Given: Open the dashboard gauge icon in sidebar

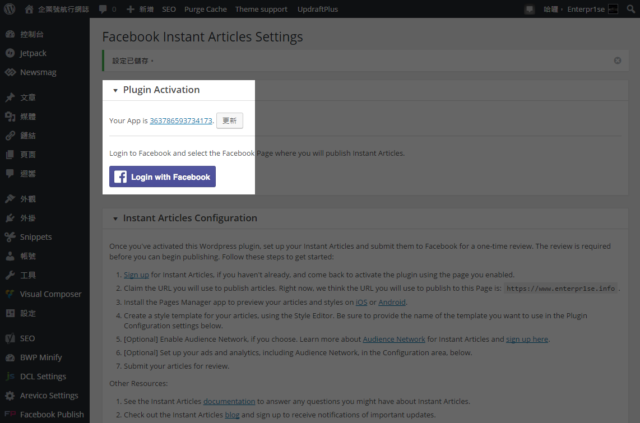Looking at the screenshot, I should [10, 34].
